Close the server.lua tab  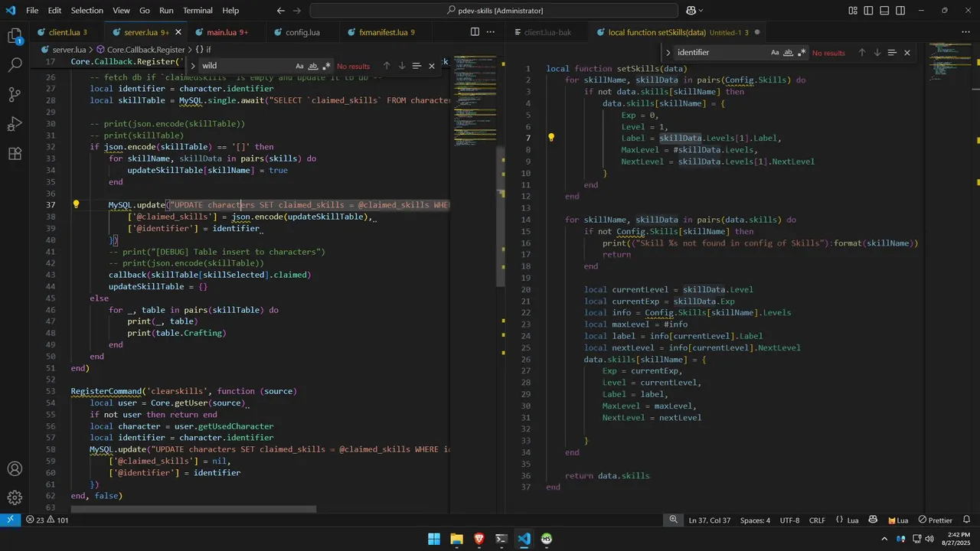[178, 32]
